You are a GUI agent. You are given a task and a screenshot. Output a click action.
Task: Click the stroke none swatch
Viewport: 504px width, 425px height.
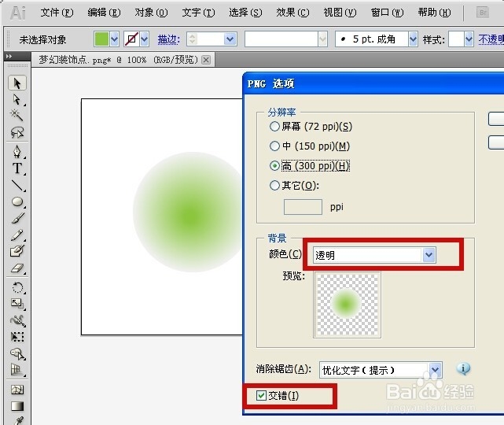(132, 39)
